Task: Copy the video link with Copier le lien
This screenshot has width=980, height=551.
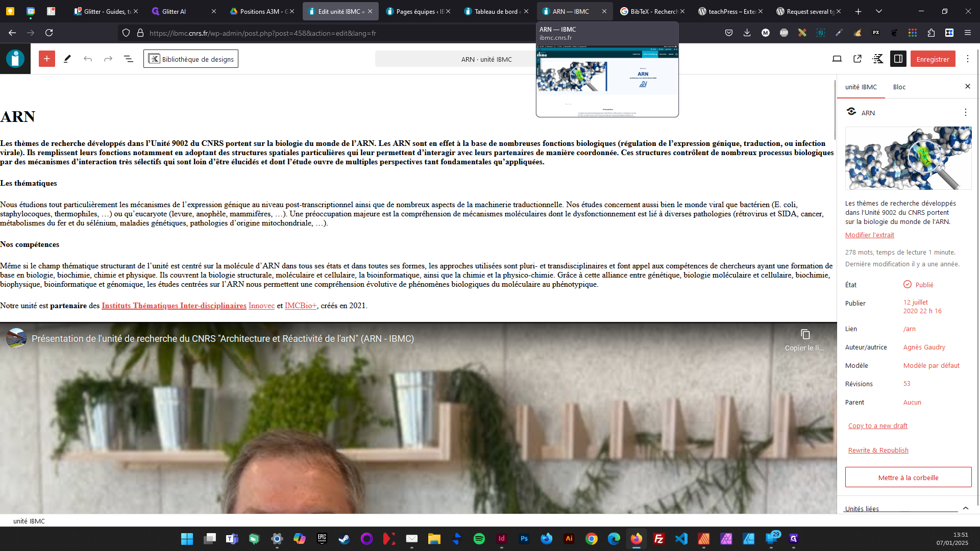Action: (805, 340)
